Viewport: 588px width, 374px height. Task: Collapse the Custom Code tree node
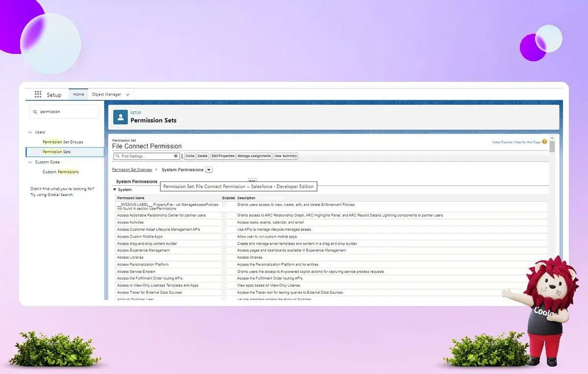31,162
